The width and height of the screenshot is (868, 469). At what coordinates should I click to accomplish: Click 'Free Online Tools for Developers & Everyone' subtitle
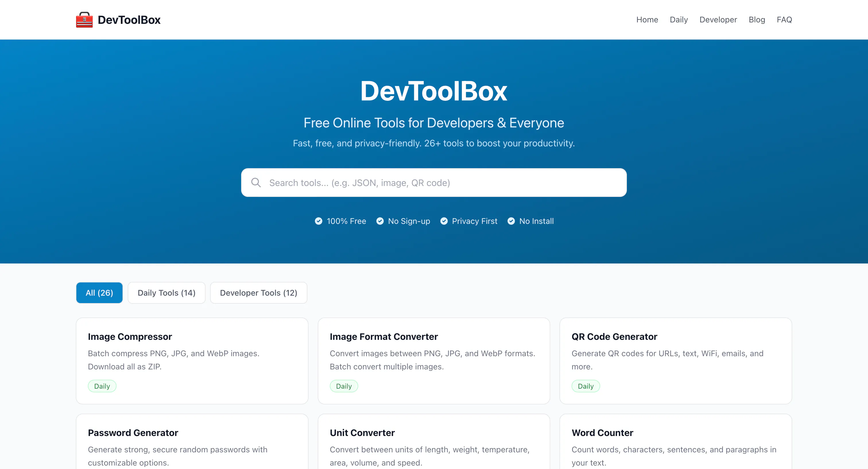pos(434,123)
